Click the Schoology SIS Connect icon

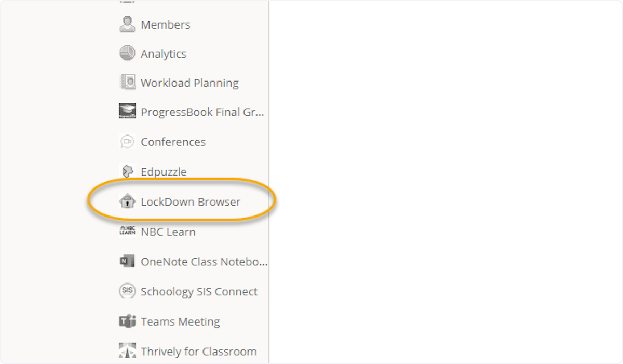(x=127, y=291)
